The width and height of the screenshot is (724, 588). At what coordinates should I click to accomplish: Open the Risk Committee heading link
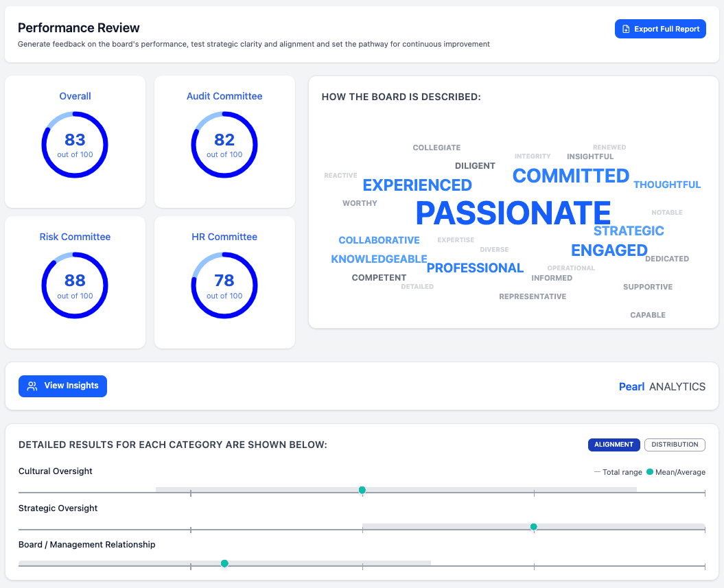tap(75, 237)
